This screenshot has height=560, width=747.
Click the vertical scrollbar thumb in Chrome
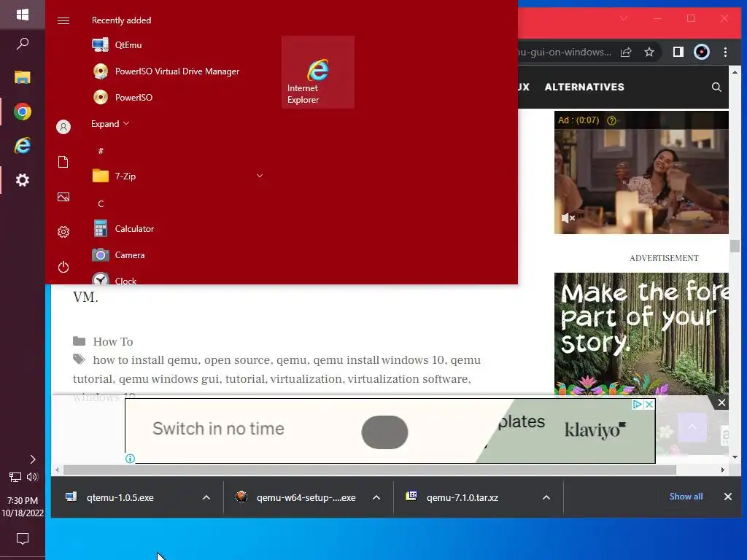[735, 246]
